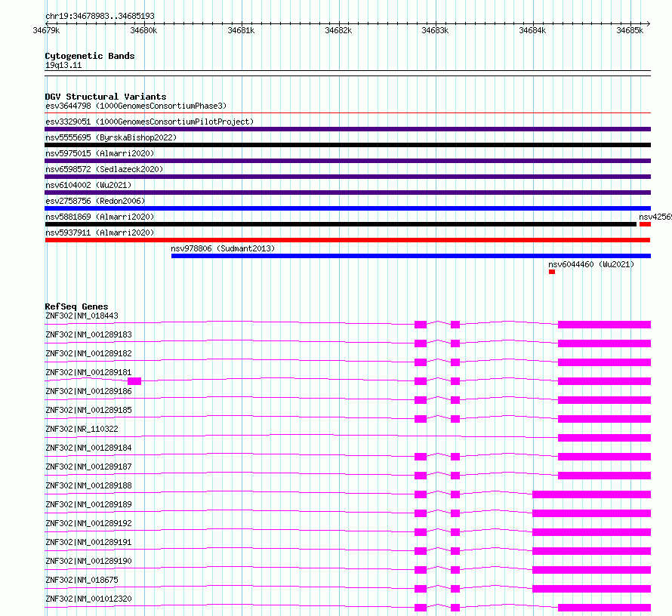The width and height of the screenshot is (672, 616).
Task: Open transcript ZNF302|NR_110322 label
Action: click(x=82, y=429)
